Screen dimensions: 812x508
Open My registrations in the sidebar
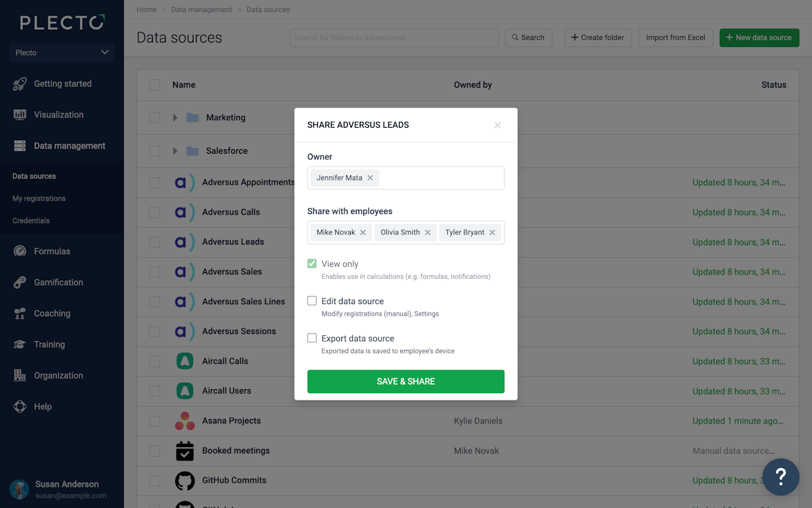click(x=39, y=199)
